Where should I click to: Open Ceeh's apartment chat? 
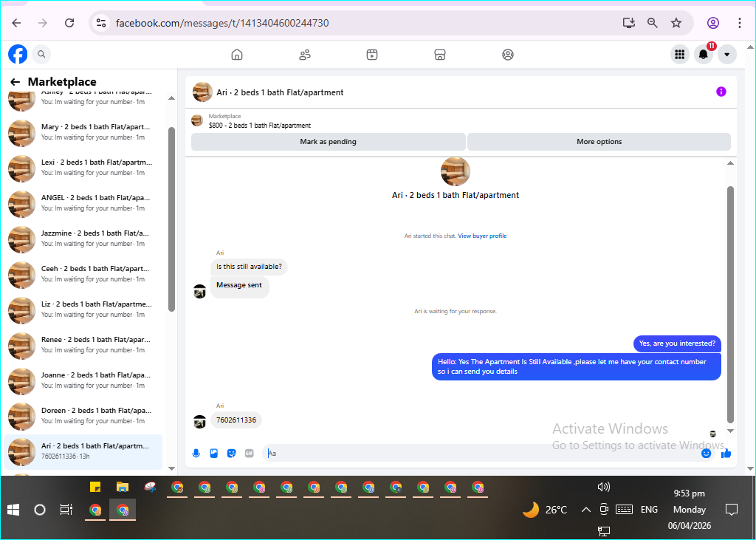click(83, 274)
